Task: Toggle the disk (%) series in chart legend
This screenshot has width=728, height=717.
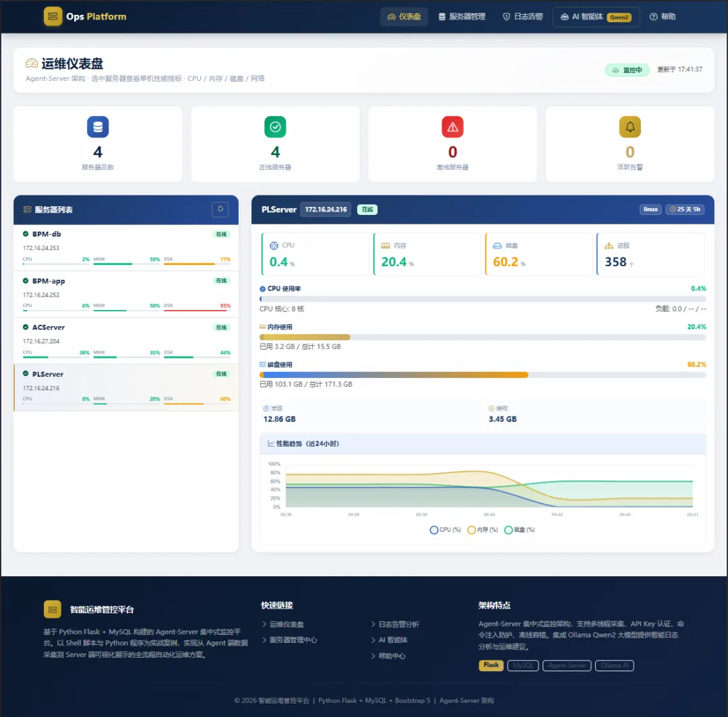Action: (520, 530)
